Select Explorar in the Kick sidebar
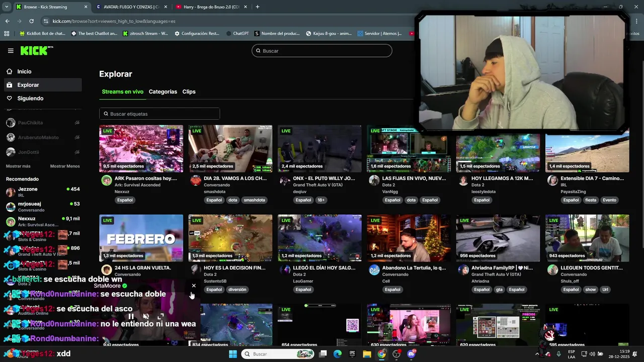 [43, 85]
